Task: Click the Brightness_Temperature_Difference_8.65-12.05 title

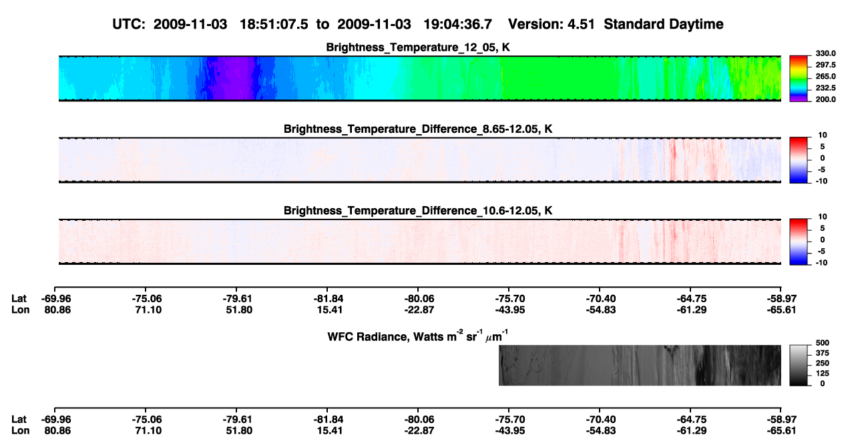Action: (418, 129)
